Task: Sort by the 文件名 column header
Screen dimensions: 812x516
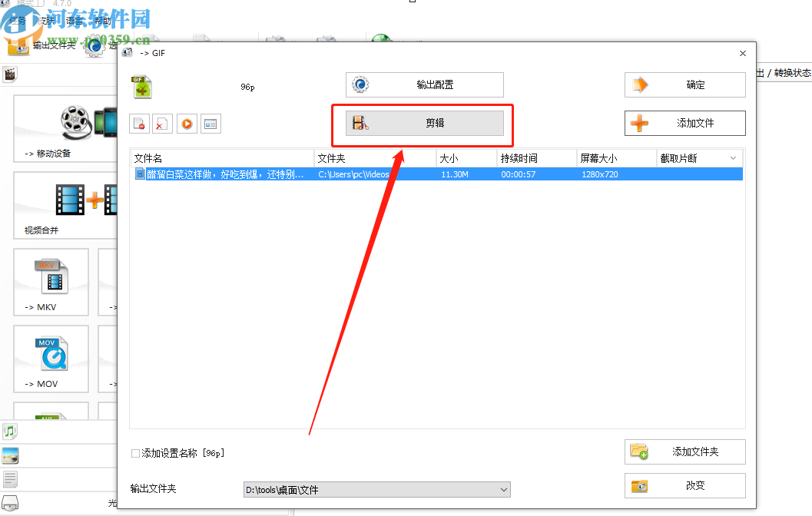Action: coord(222,158)
